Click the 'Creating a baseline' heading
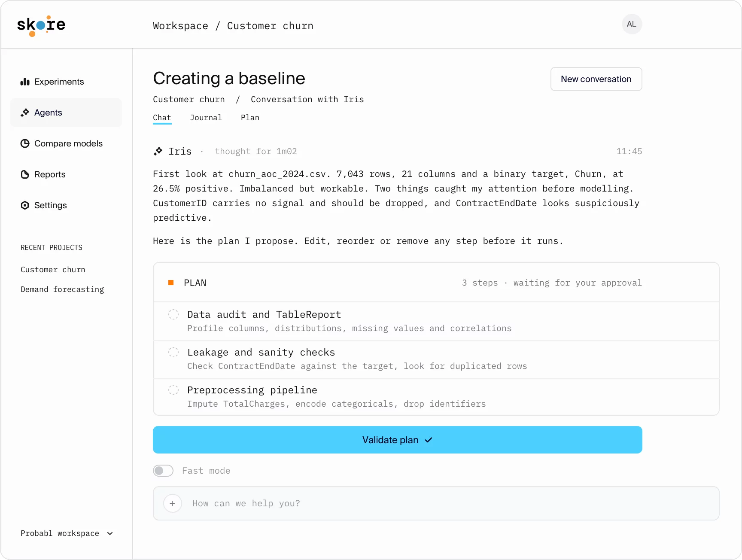 tap(229, 78)
